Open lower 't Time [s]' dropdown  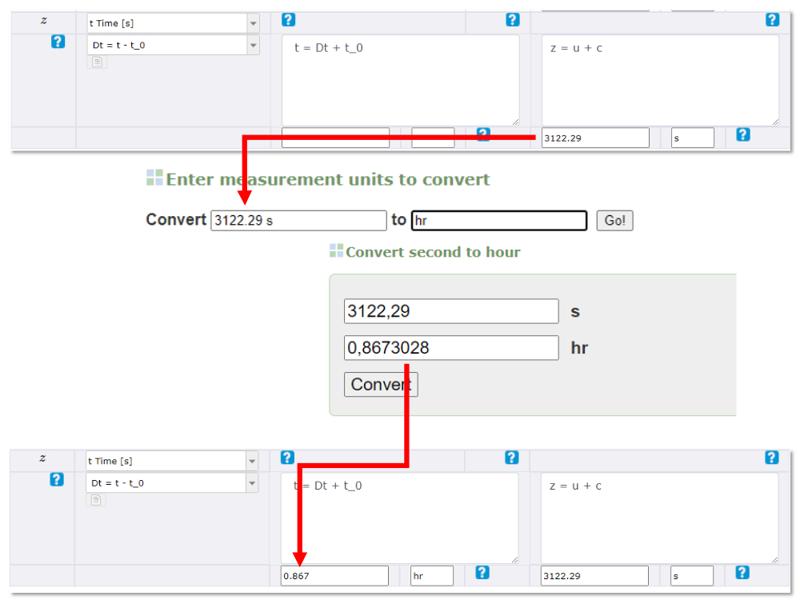[172, 461]
